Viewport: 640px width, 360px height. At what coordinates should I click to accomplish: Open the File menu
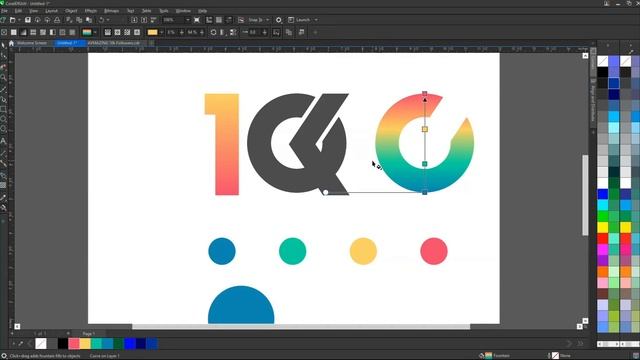4,11
